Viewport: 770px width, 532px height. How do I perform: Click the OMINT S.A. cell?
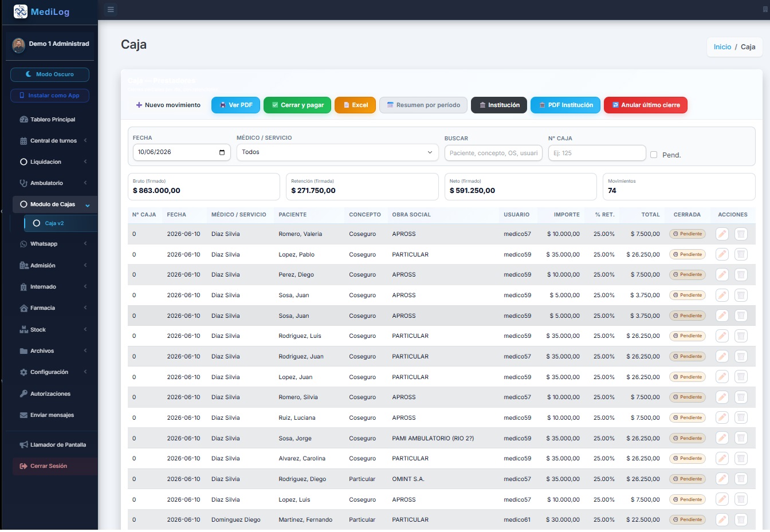(x=408, y=479)
